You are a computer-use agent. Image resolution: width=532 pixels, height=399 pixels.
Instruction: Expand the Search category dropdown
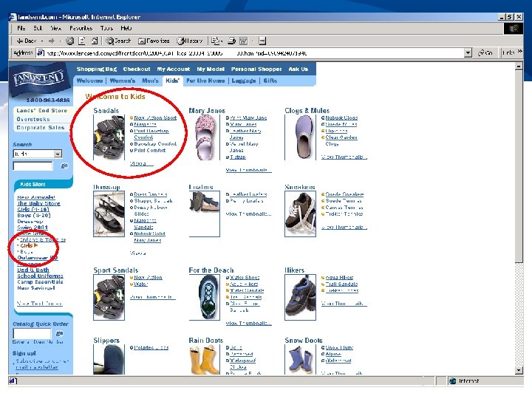[58, 154]
